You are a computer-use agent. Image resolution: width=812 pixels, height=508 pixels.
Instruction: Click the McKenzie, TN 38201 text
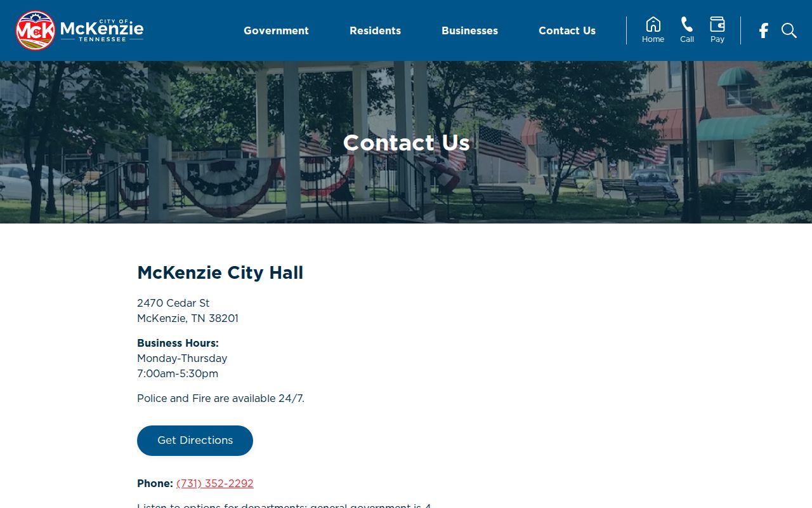click(x=188, y=319)
